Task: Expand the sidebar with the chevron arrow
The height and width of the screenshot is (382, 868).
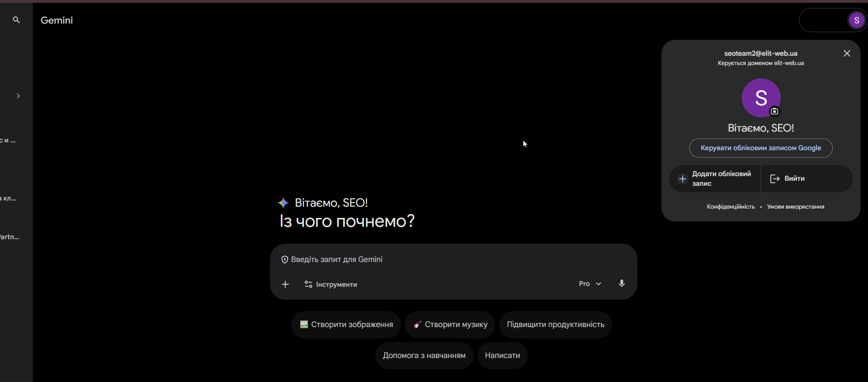Action: tap(18, 96)
